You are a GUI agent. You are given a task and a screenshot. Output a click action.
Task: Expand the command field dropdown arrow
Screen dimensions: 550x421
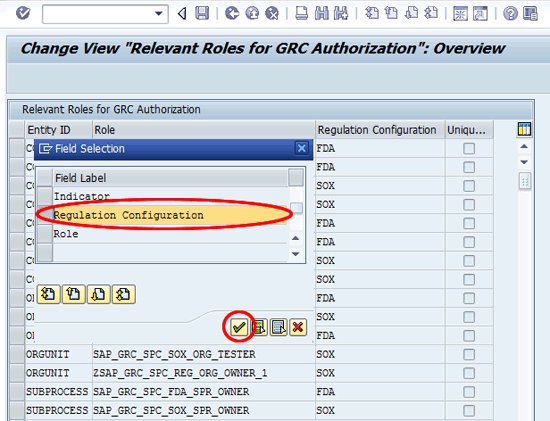click(x=159, y=14)
